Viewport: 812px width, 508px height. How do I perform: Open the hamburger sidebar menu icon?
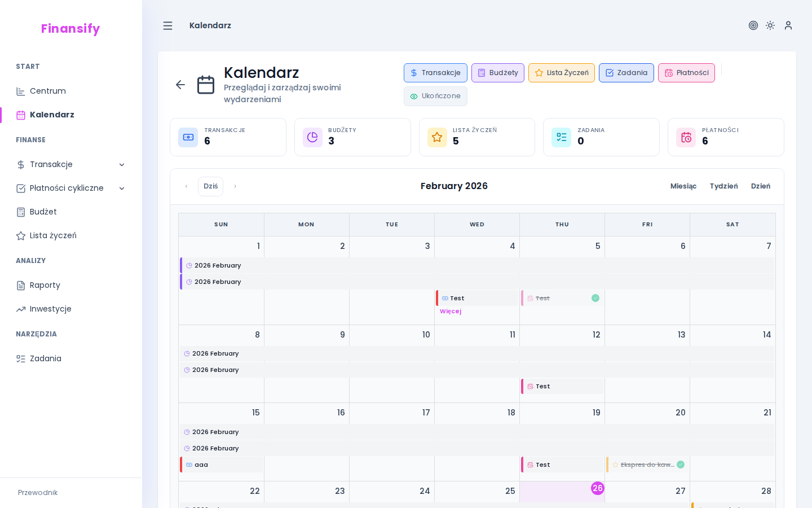point(167,25)
